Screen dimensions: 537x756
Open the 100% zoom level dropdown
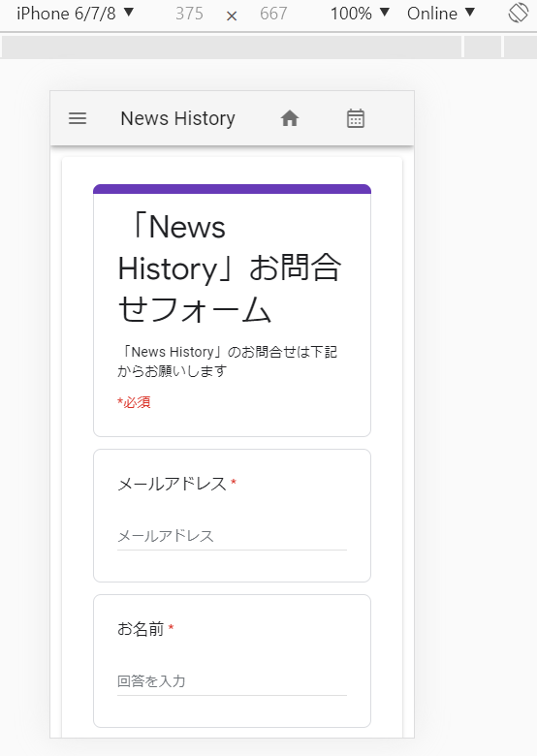pos(360,13)
